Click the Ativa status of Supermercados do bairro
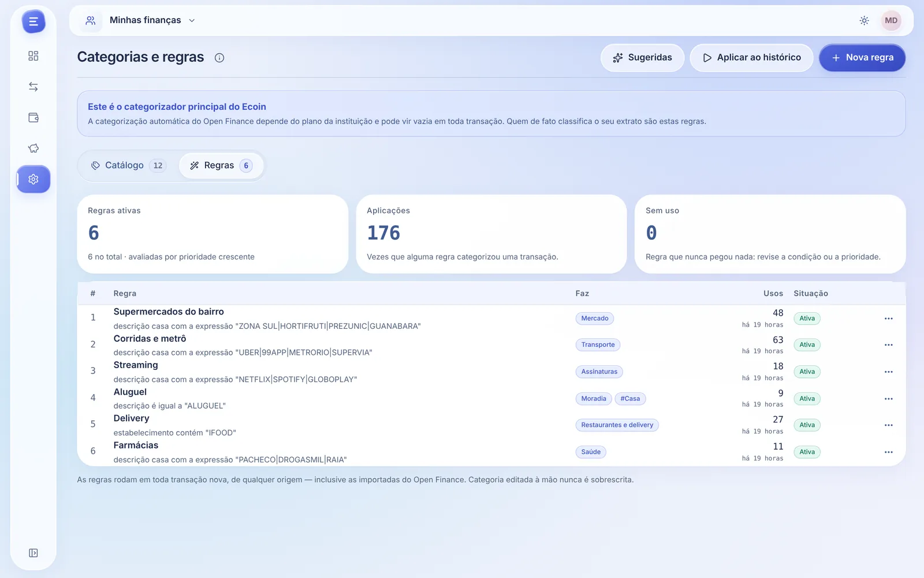Viewport: 924px width, 578px height. [x=807, y=318]
